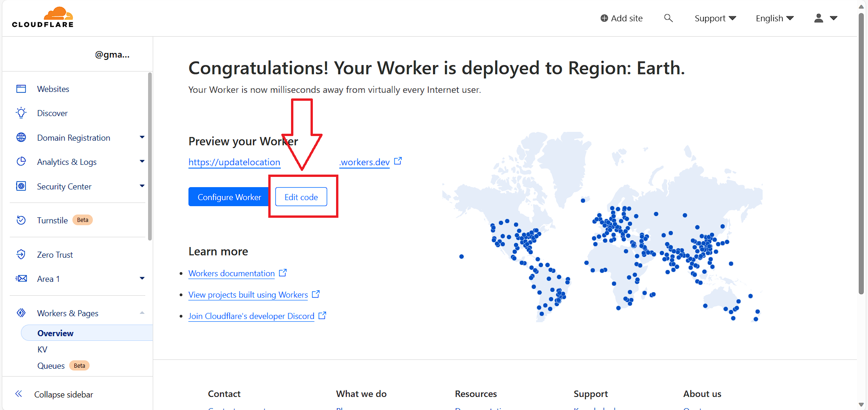
Task: Open the https://updatelocation worker preview link
Action: click(234, 162)
